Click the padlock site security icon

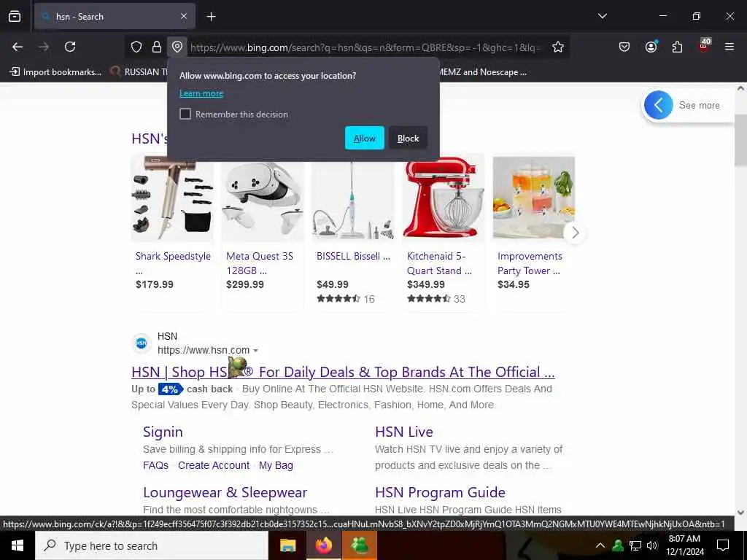coord(157,47)
